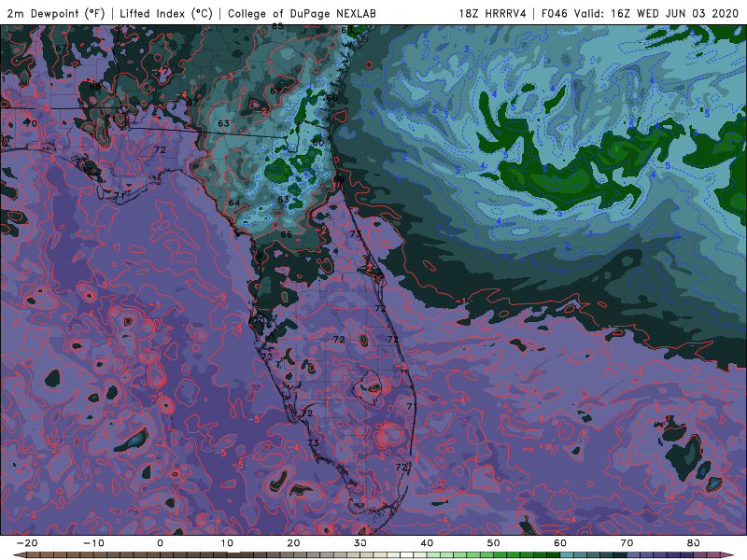Click the "0" color scale label
Screen dimensions: 747x560
(160, 543)
